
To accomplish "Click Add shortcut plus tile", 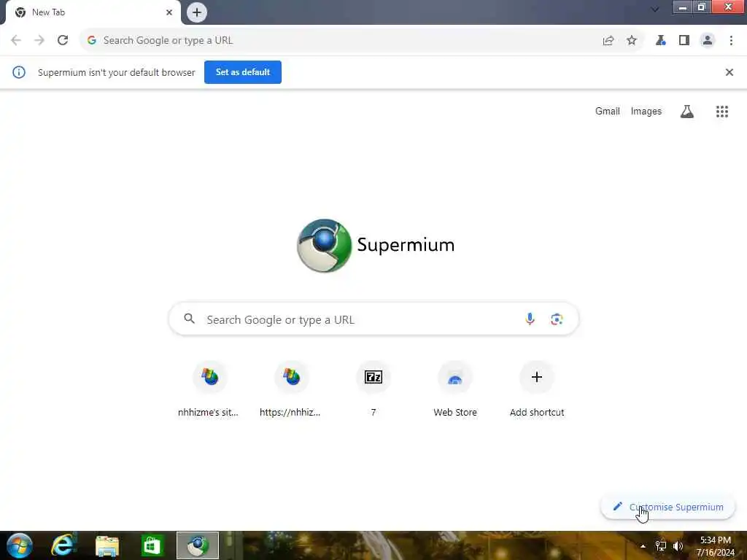I will [x=537, y=389].
